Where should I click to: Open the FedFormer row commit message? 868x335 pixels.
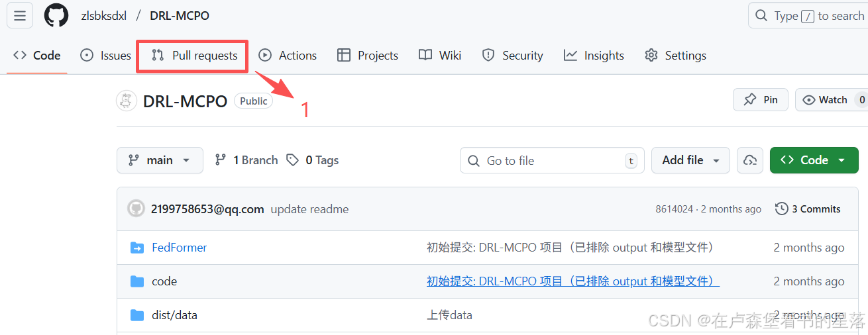click(x=570, y=248)
